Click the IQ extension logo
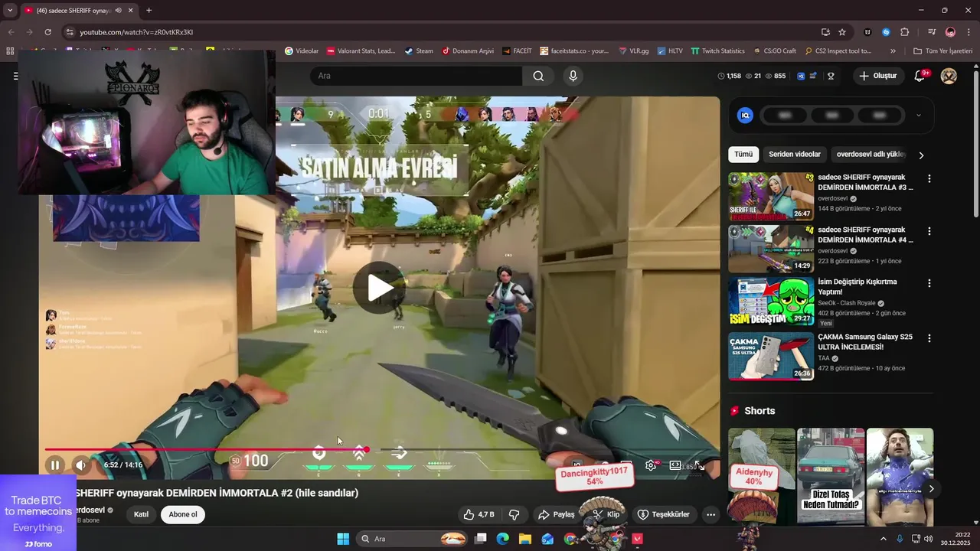This screenshot has width=980, height=551. click(x=745, y=116)
